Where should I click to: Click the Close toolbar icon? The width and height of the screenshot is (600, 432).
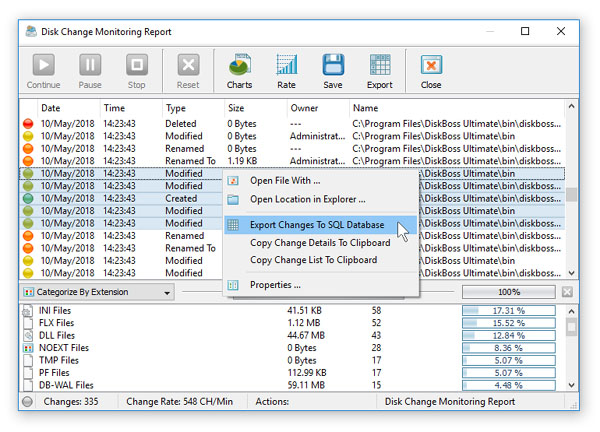click(x=431, y=65)
